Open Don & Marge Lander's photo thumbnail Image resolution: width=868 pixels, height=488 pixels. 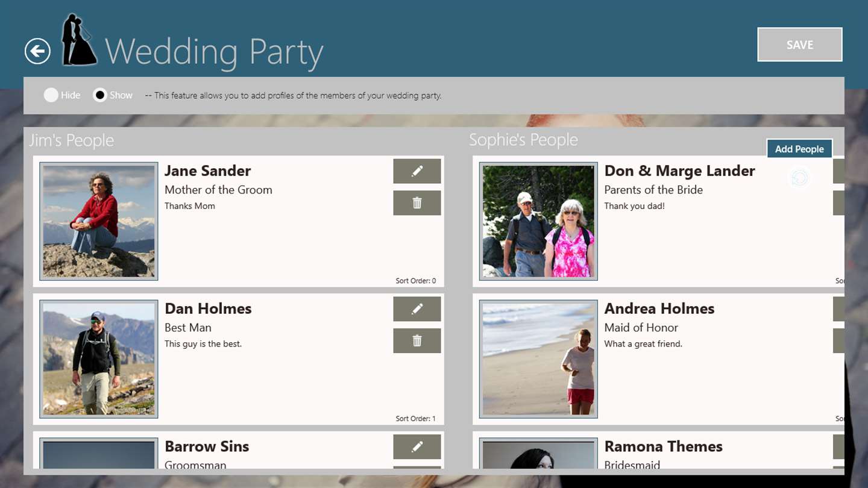point(538,221)
